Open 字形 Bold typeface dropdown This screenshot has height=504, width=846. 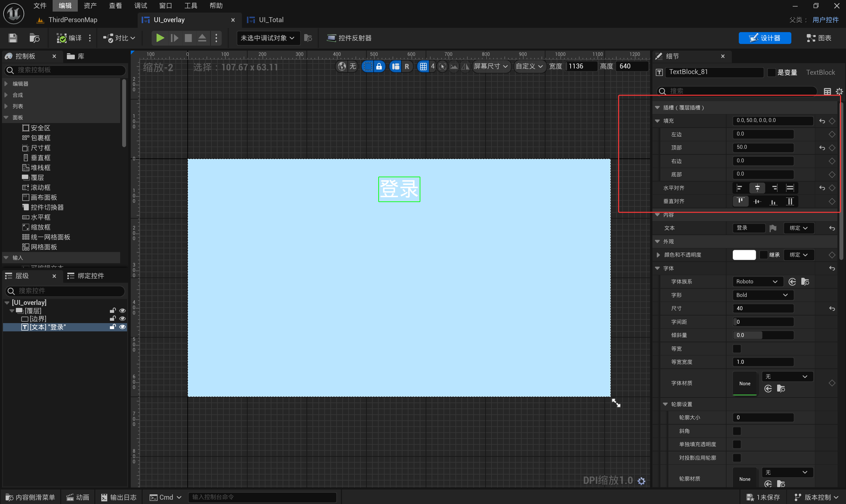tap(763, 295)
